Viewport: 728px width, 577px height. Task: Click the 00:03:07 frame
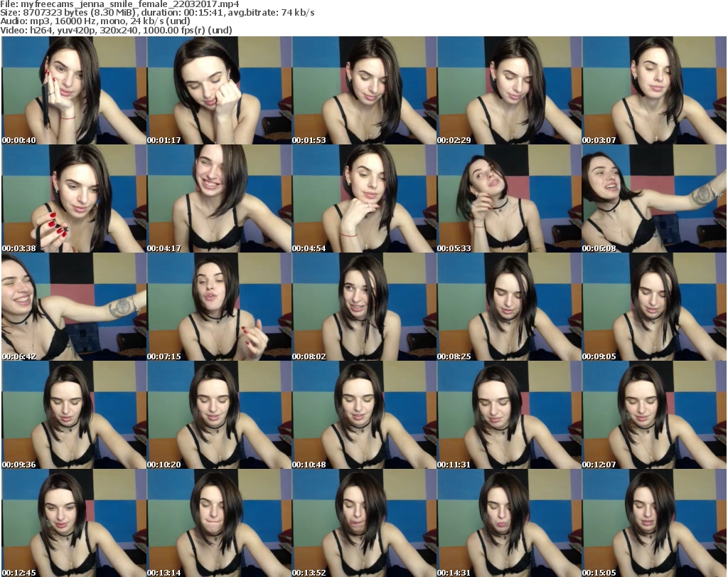tap(654, 90)
